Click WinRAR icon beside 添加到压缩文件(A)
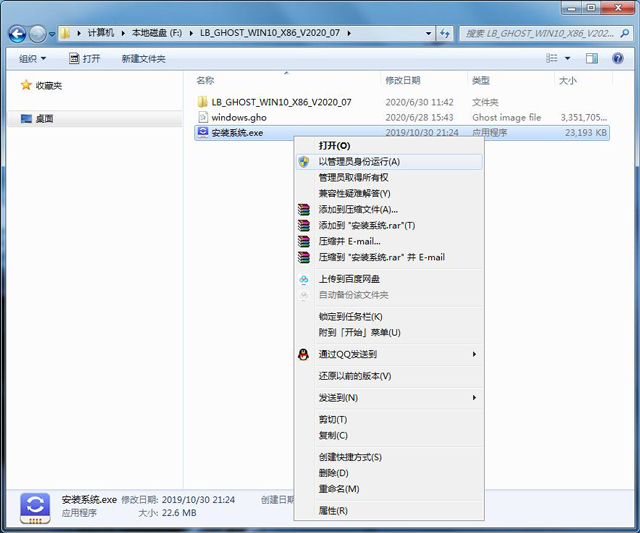The image size is (640, 533). [303, 209]
